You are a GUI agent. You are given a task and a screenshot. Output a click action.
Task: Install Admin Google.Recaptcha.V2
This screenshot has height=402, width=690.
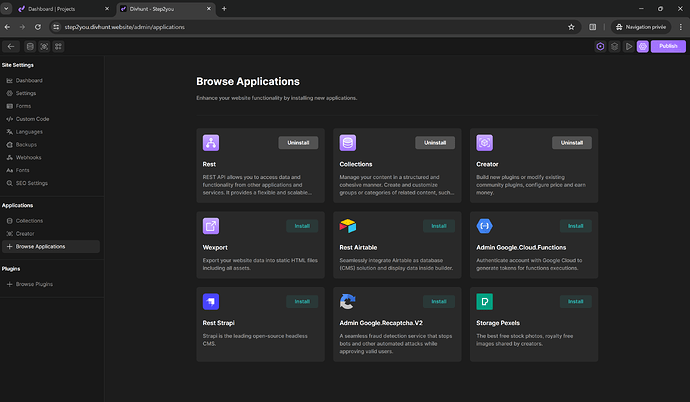[439, 301]
